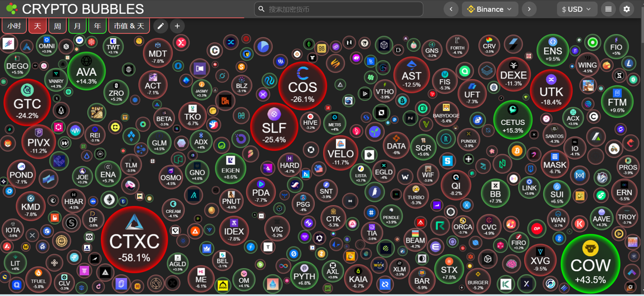Select the COW +43.5% bubble
The width and height of the screenshot is (644, 296).
coord(590,263)
